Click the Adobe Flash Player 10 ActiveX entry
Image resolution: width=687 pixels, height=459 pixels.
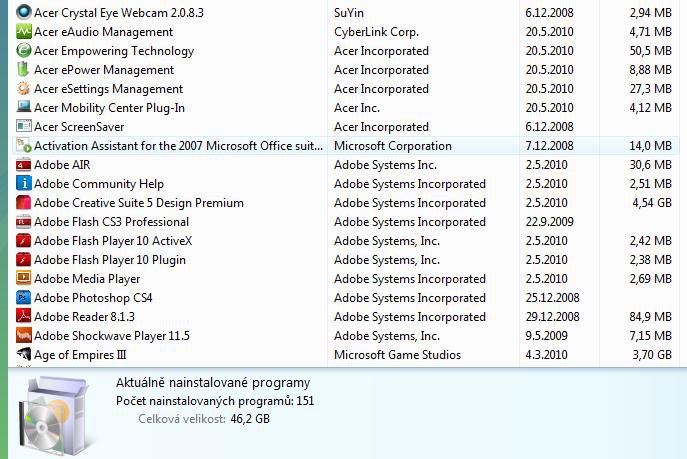344,241
